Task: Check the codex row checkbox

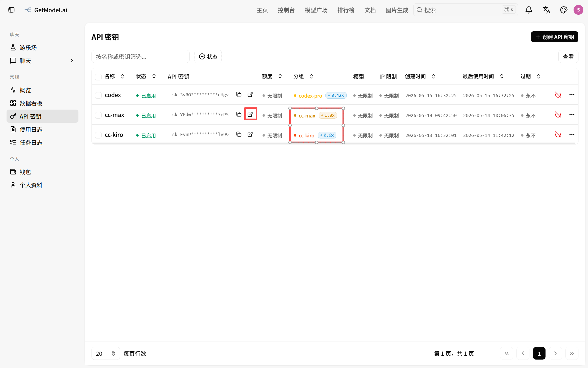Action: pyautogui.click(x=98, y=95)
